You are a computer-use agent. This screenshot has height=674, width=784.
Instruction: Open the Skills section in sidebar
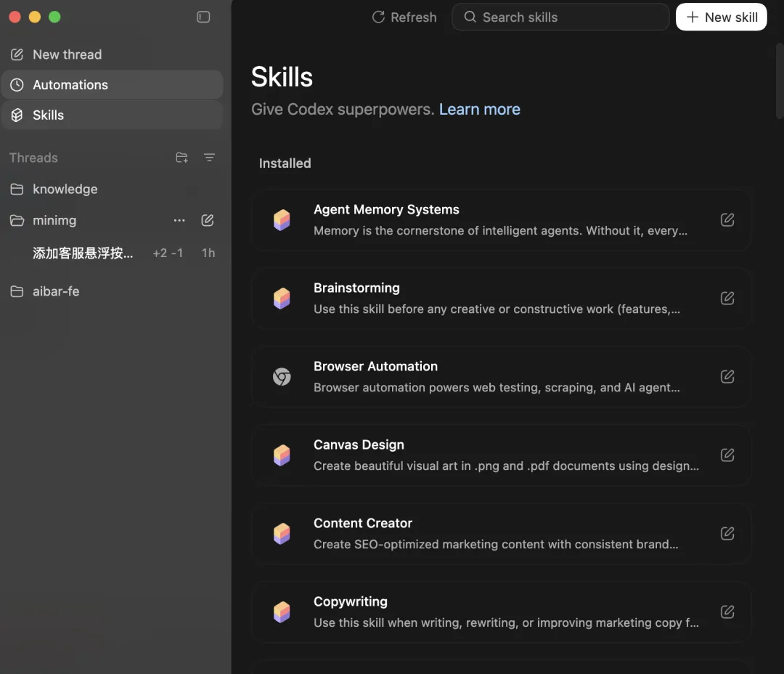(x=112, y=115)
